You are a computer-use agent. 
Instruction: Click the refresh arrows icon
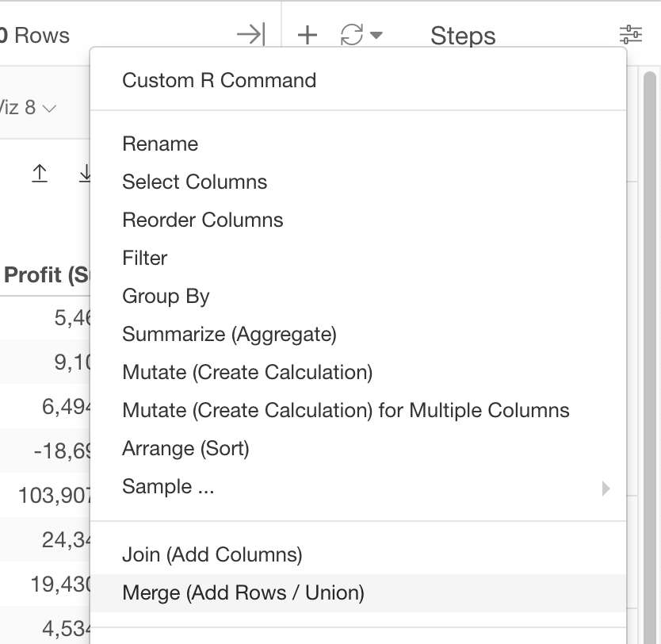pos(351,35)
